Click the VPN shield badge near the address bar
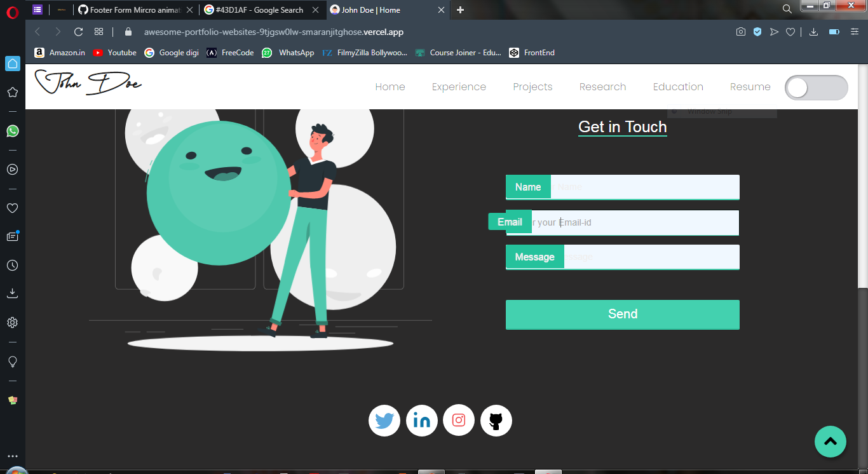Viewport: 868px width, 474px height. [x=757, y=31]
